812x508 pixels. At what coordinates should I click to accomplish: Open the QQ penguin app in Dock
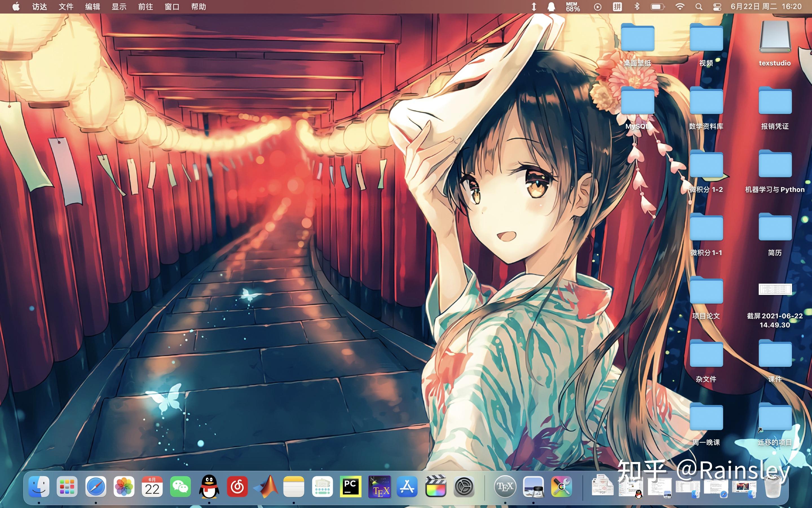[209, 486]
